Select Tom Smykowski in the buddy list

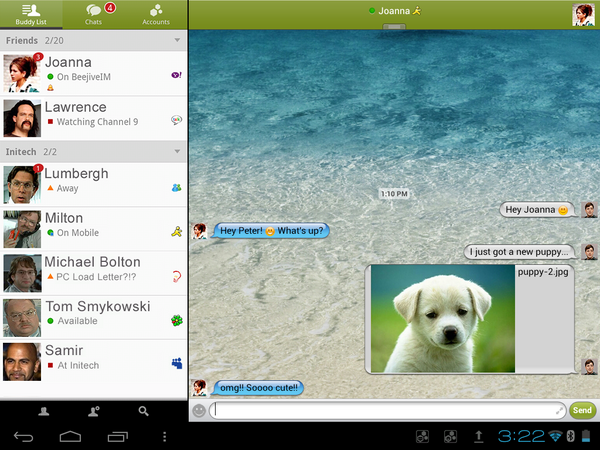(93, 318)
